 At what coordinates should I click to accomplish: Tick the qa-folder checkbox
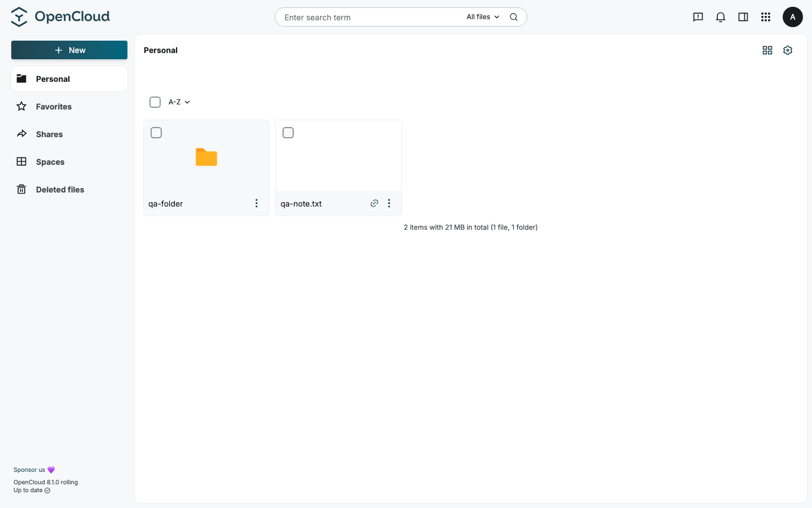coord(156,133)
